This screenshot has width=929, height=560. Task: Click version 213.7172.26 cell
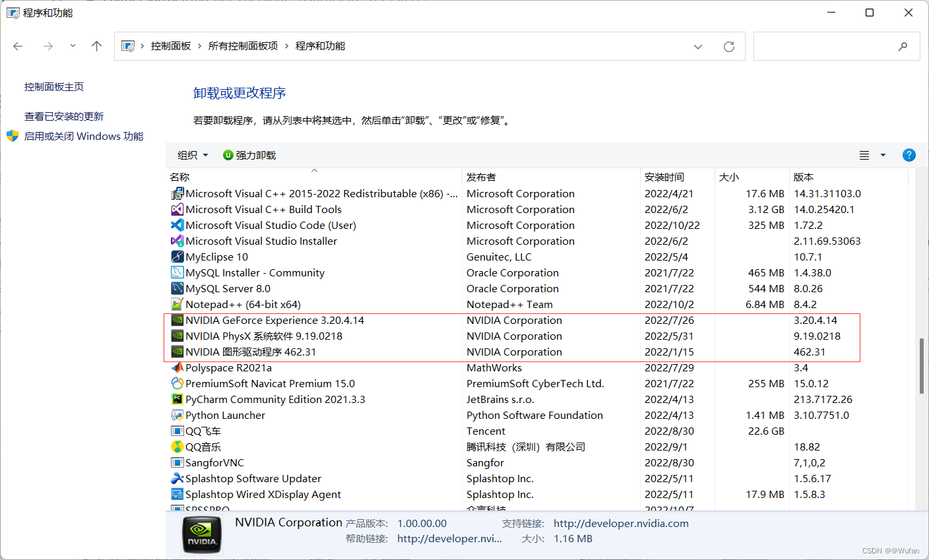pos(823,400)
